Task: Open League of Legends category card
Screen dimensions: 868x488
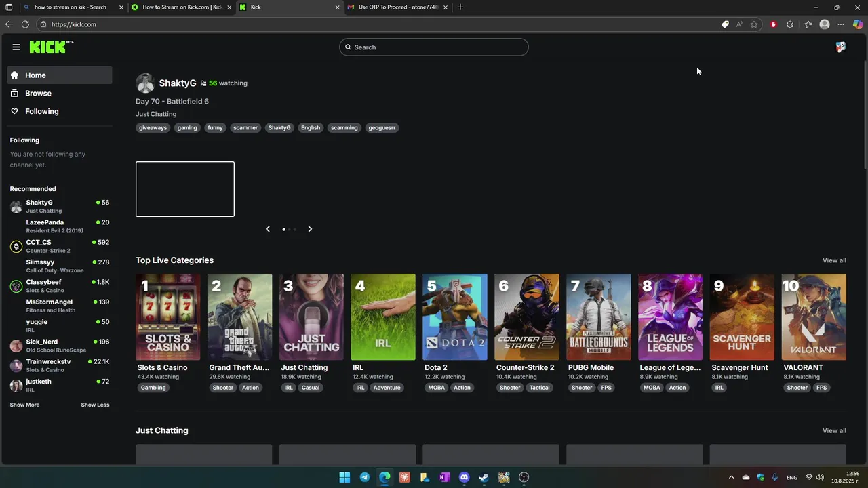Action: [x=671, y=317]
